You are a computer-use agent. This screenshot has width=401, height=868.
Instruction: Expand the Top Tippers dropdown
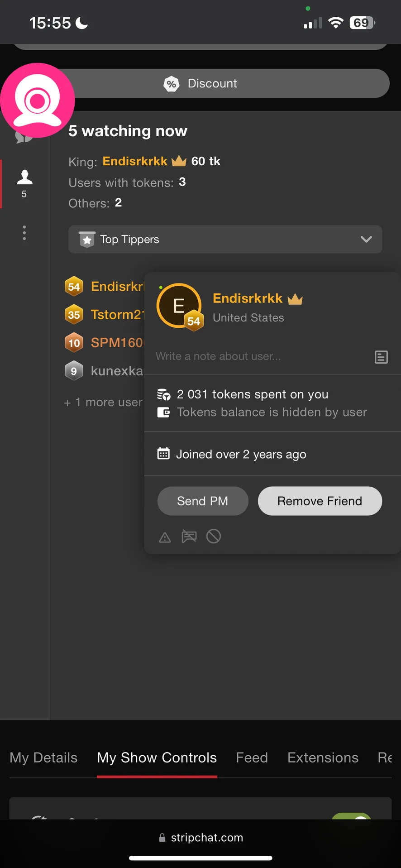tap(225, 239)
